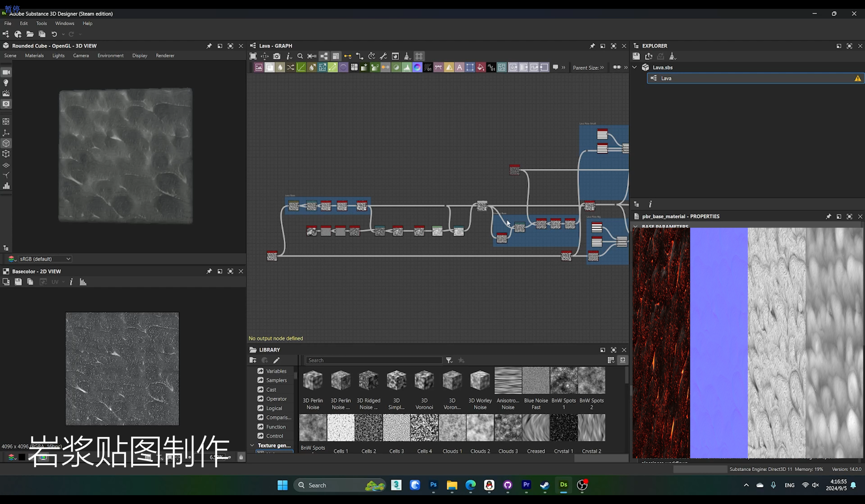This screenshot has width=865, height=504.
Task: Add a Text atomic node from the toolbar
Action: (459, 67)
